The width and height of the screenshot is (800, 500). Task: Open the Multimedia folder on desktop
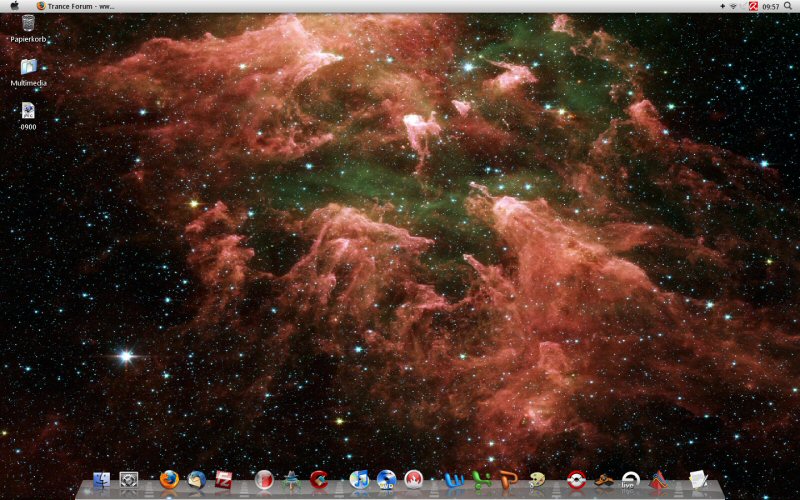point(29,68)
